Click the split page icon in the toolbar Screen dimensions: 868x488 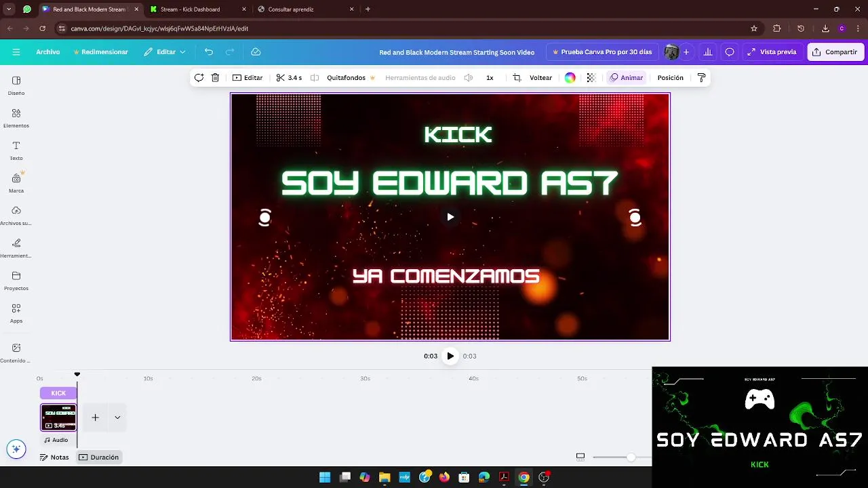point(315,78)
